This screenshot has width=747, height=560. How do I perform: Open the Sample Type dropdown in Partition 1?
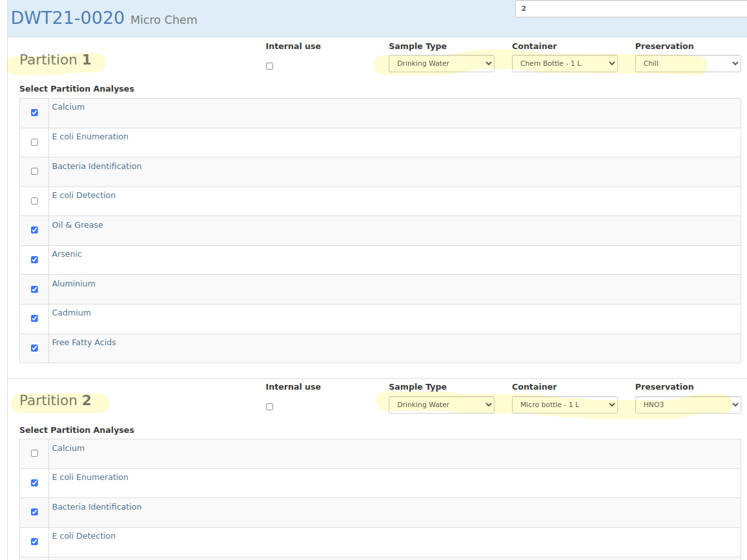tap(441, 63)
